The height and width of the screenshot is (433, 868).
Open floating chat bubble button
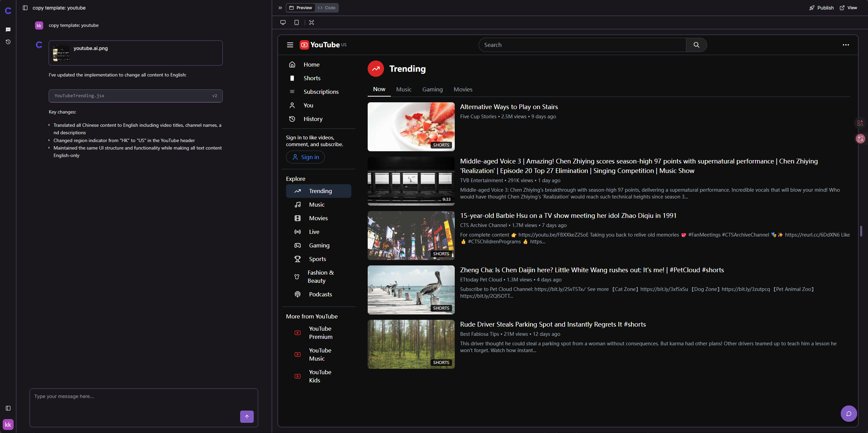click(849, 414)
